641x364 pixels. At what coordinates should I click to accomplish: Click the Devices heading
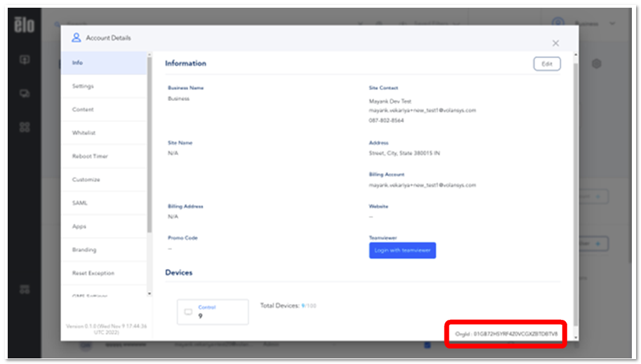coord(178,273)
